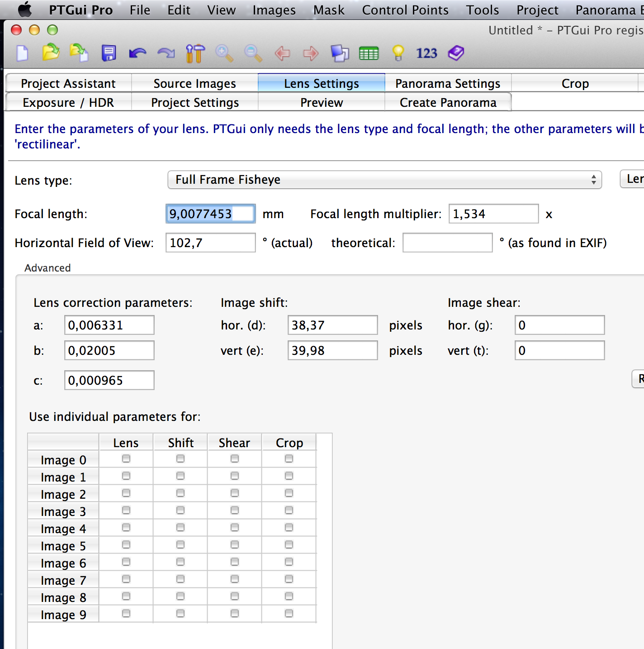Click lens correction parameter a field
Image resolution: width=644 pixels, height=649 pixels.
109,325
